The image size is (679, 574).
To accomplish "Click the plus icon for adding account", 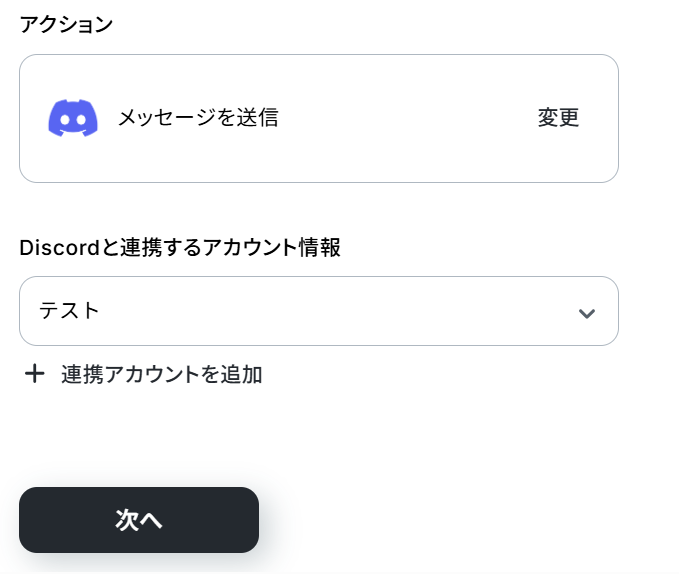I will coord(35,374).
